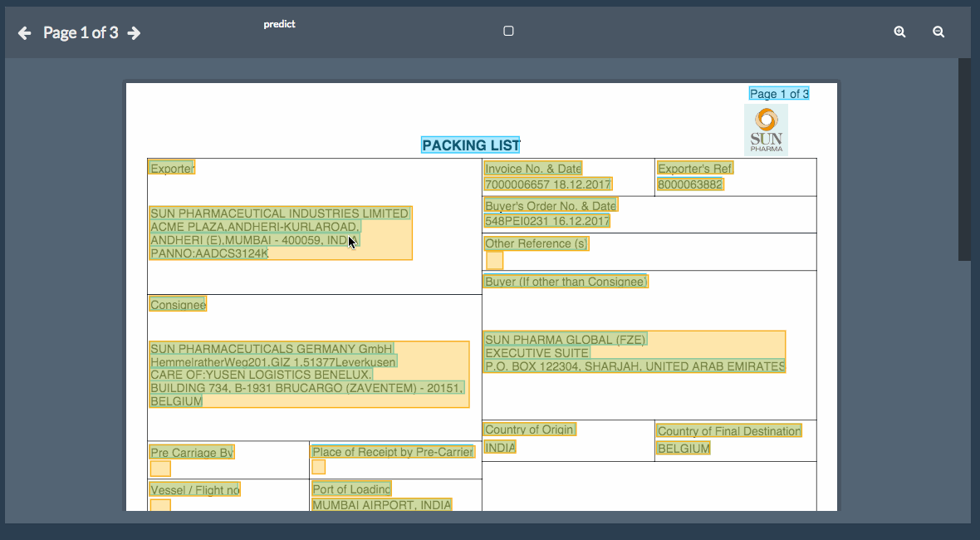Select 'Country of Origin' label box

(x=529, y=430)
